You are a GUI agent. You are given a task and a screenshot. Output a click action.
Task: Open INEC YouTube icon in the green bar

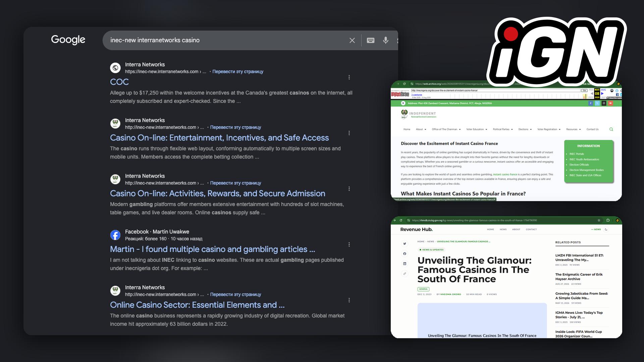(610, 103)
